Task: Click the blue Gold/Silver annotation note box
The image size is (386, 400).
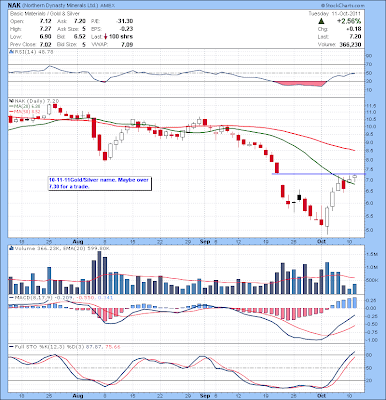Action: click(x=100, y=183)
